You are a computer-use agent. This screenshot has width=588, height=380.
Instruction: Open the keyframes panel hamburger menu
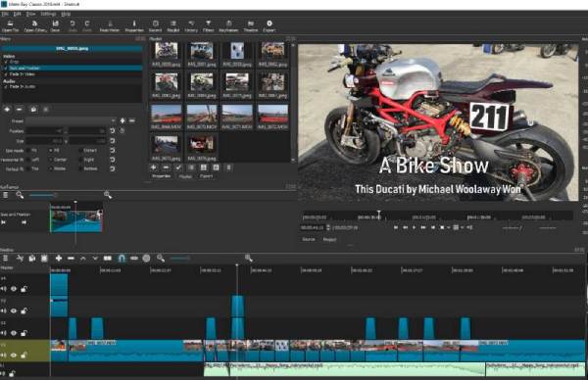tap(5, 195)
